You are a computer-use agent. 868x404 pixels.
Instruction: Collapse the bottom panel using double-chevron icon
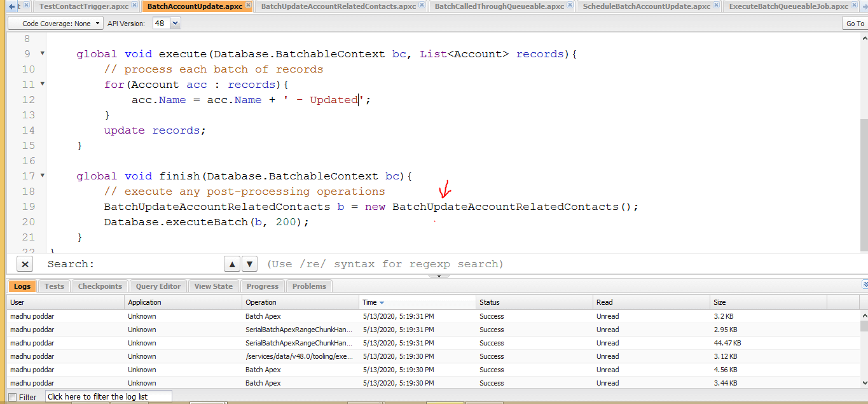(864, 284)
